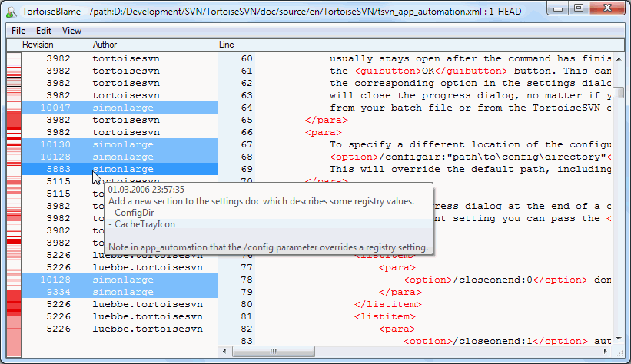
Task: Open the File menu
Action: coord(18,31)
